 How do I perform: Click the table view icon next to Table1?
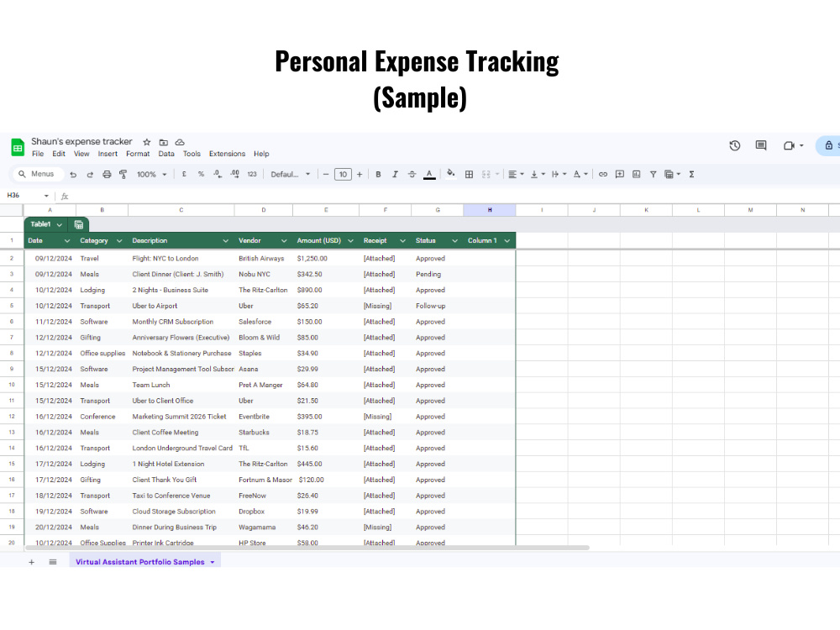coord(79,224)
